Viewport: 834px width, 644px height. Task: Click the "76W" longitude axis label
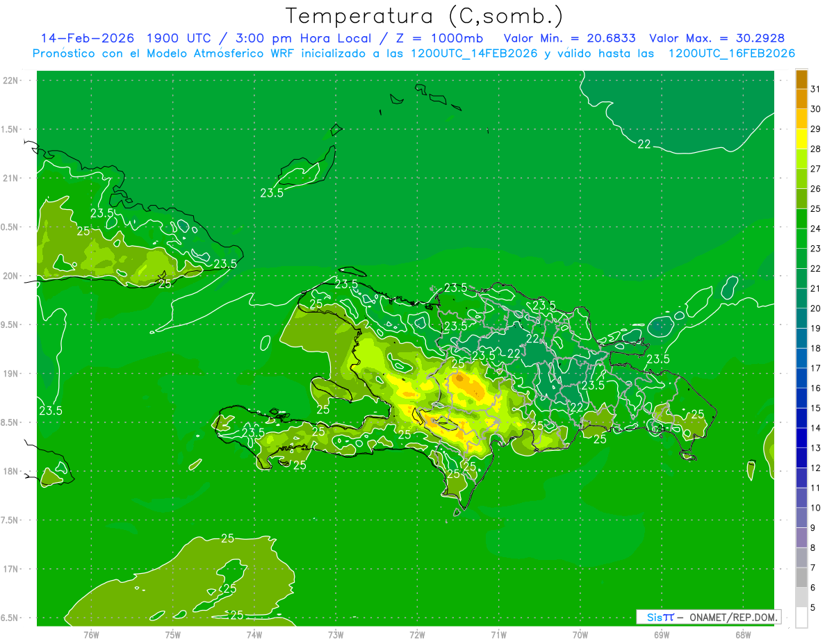[91, 634]
